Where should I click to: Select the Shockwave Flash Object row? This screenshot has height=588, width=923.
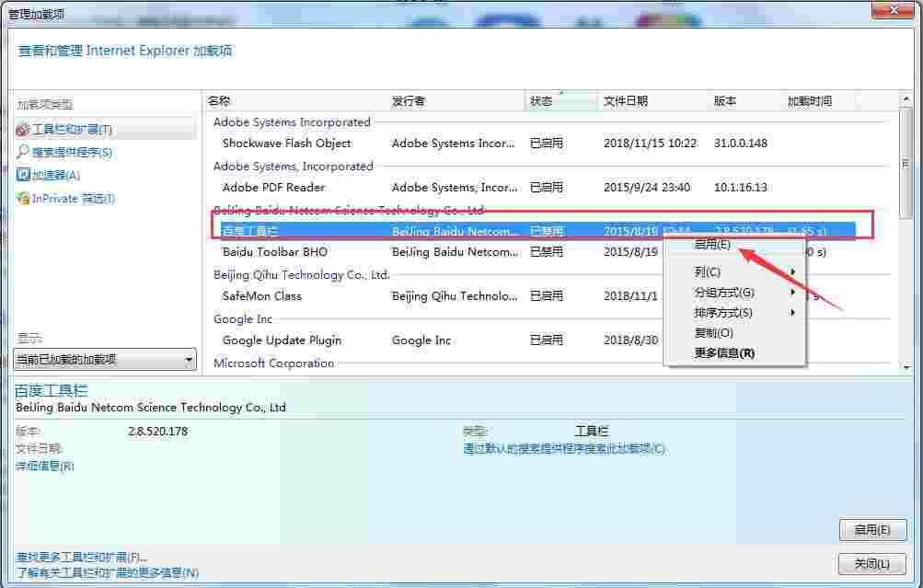click(285, 143)
